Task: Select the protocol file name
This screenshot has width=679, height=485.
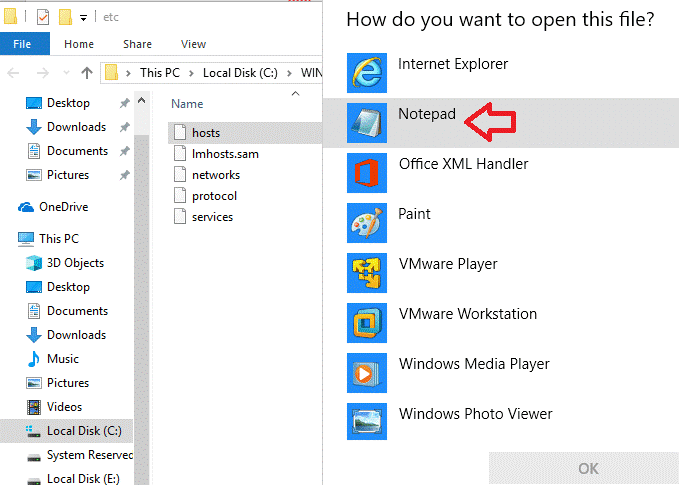Action: pos(214,196)
